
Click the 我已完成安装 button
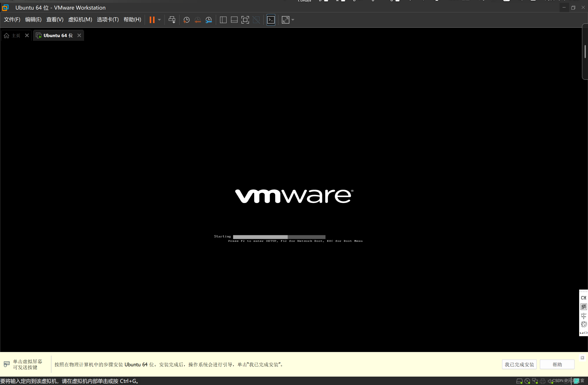tap(519, 364)
